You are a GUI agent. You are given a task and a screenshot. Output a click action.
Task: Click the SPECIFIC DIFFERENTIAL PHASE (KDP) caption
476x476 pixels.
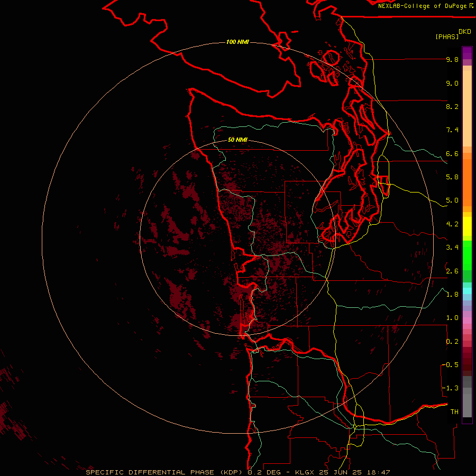click(x=164, y=472)
